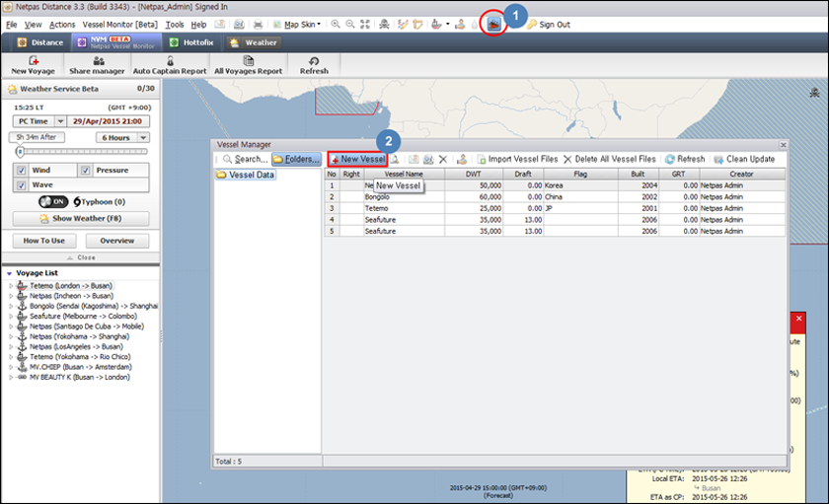
Task: Expand Netpas (Incheon -> Busan) voyage
Action: point(11,296)
